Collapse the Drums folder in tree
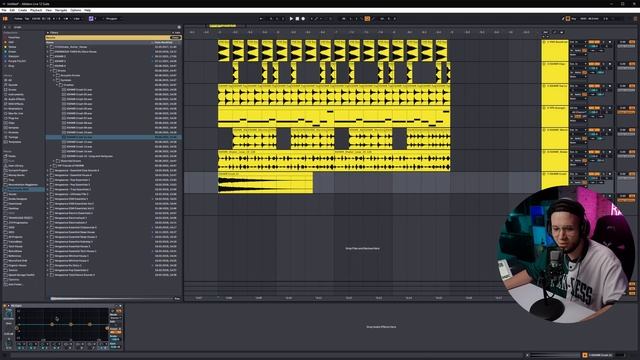The height and width of the screenshot is (360, 640). point(51,71)
